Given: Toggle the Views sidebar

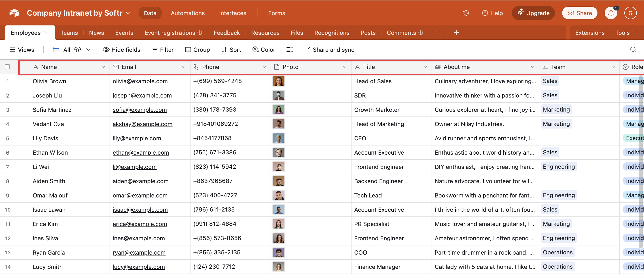Looking at the screenshot, I should tap(22, 50).
